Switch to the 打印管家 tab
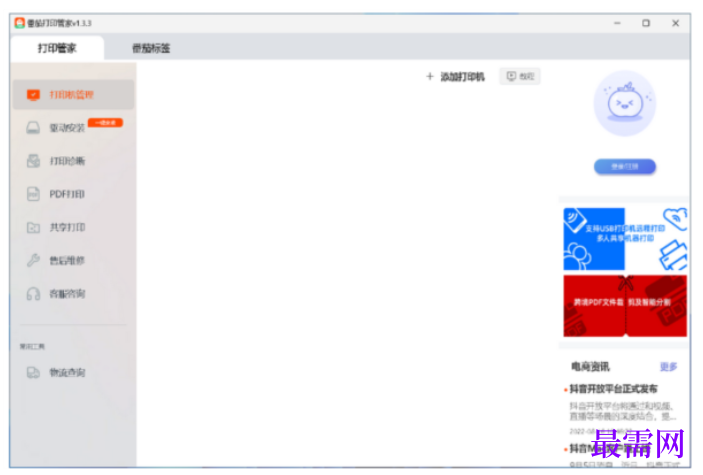Image resolution: width=703 pixels, height=475 pixels. click(57, 48)
